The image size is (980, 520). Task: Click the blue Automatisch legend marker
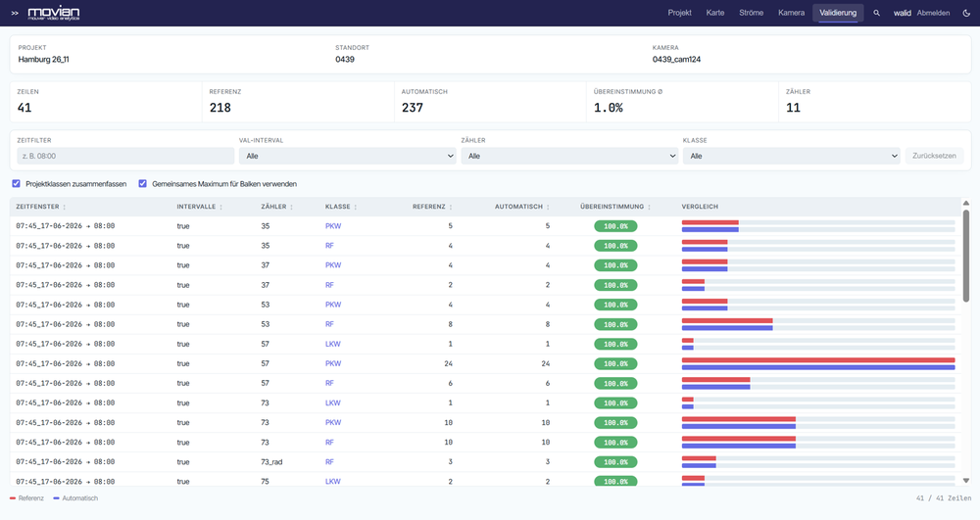click(56, 498)
